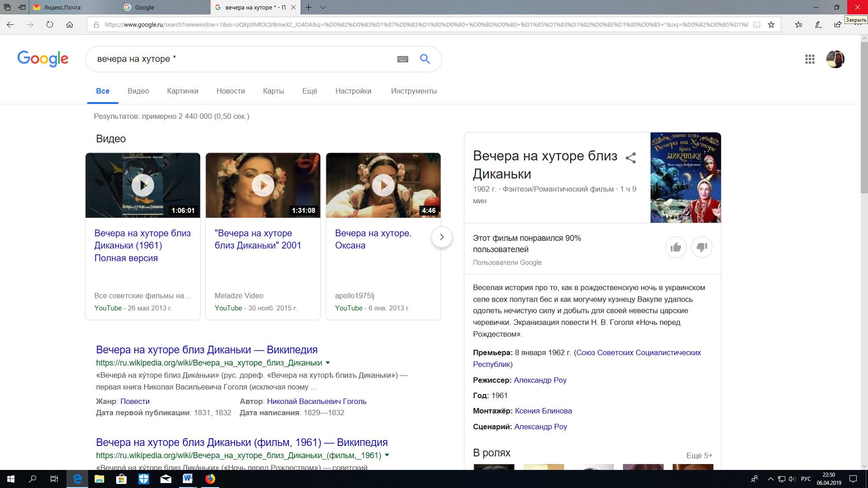868x488 pixels.
Task: Open the Настройки menu
Action: [x=353, y=91]
